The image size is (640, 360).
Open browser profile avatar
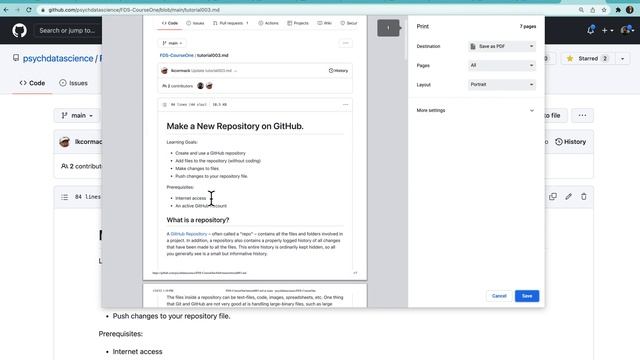pos(630,10)
